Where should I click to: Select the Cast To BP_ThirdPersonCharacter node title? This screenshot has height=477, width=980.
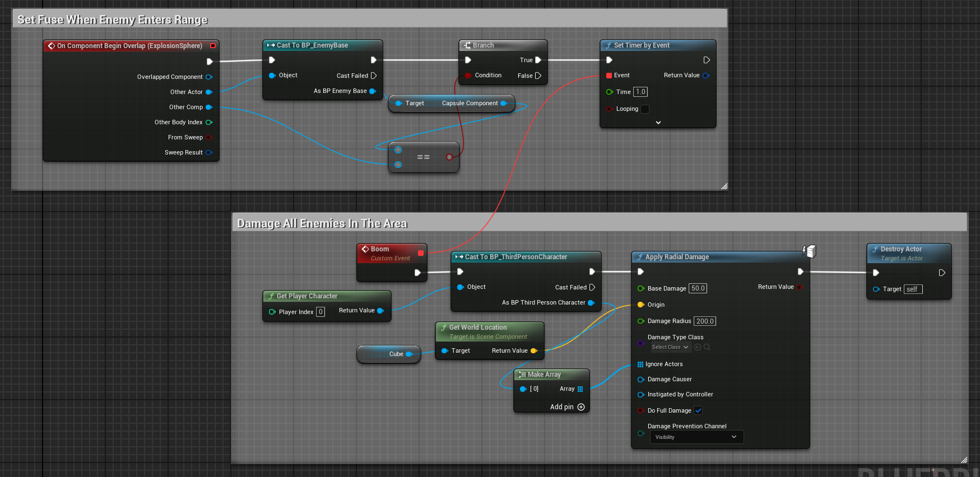point(515,257)
